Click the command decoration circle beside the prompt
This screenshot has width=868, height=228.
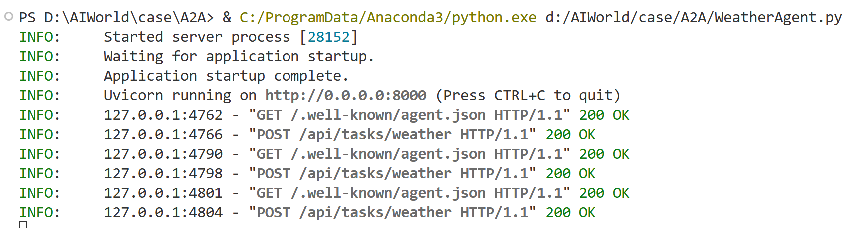click(8, 17)
